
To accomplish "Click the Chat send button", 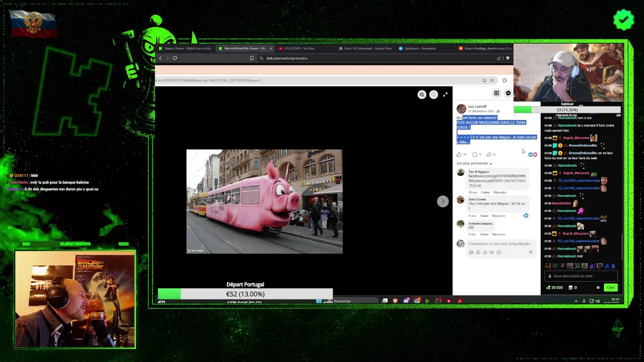I will (x=610, y=288).
